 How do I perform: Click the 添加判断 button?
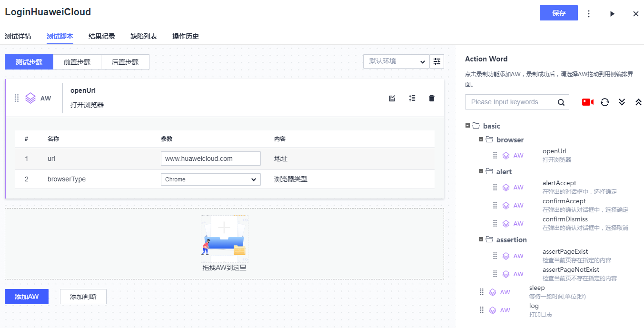point(83,297)
